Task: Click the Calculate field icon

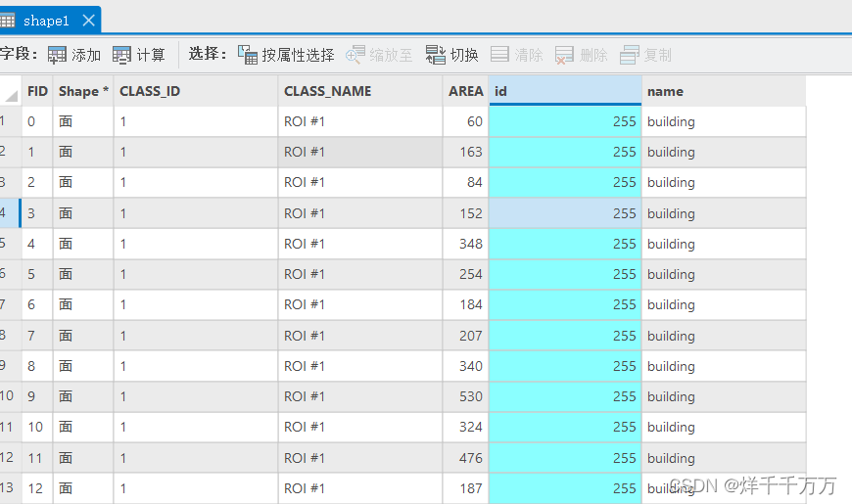Action: 121,55
